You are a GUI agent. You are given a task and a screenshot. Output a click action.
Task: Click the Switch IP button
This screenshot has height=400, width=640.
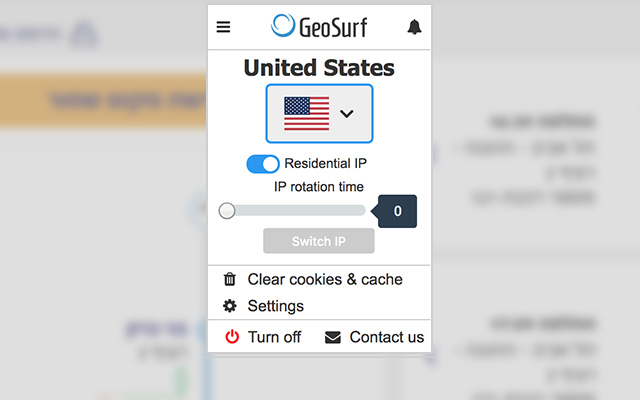click(x=319, y=241)
